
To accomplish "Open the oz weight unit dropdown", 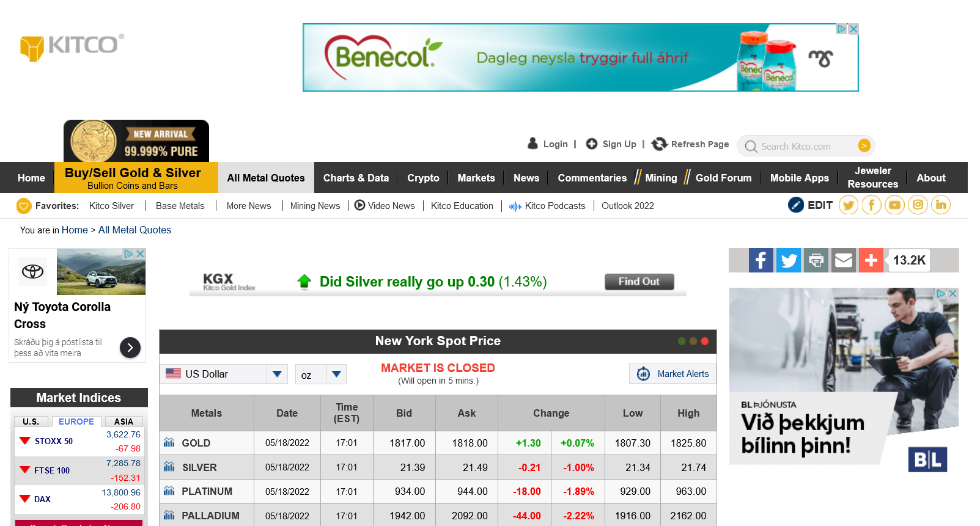I will pos(336,374).
